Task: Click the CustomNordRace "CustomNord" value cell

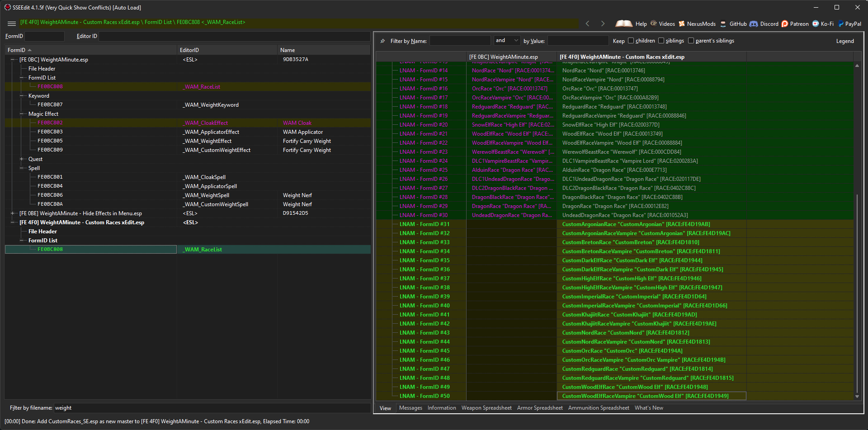Action: [651, 333]
